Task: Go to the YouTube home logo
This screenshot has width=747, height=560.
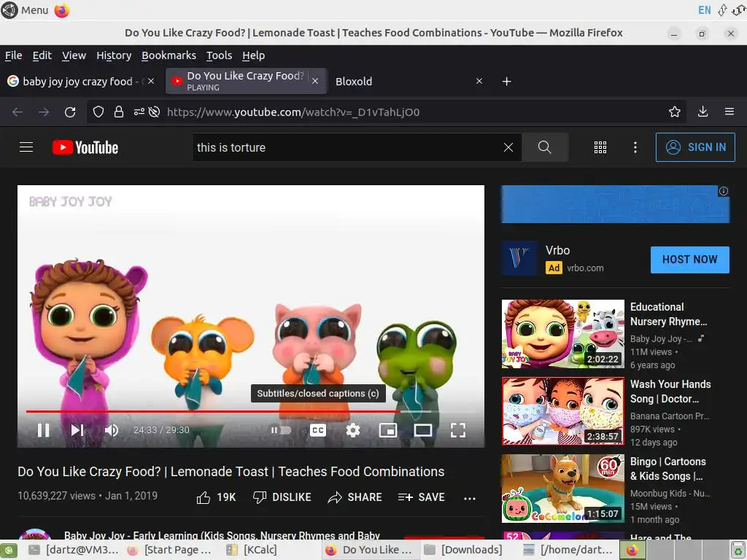Action: tap(85, 147)
